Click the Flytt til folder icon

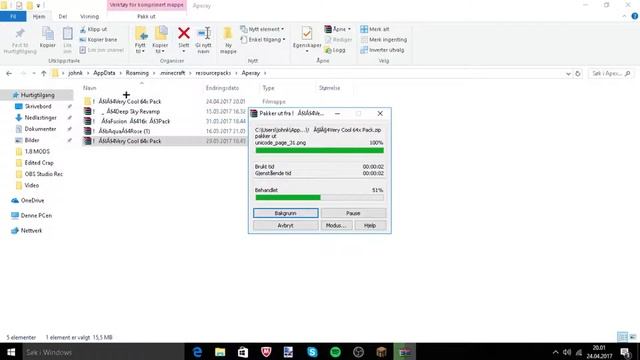pyautogui.click(x=141, y=34)
